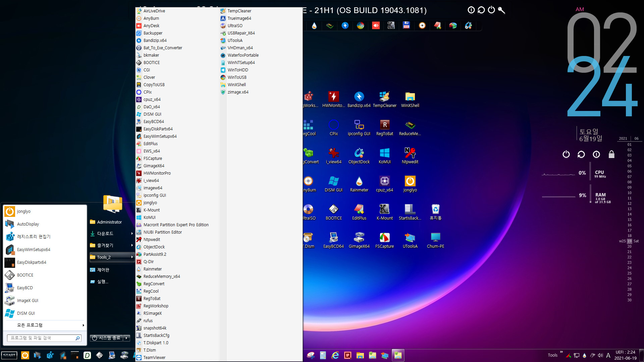
Task: Open UToolsA desktop icon
Action: click(410, 240)
